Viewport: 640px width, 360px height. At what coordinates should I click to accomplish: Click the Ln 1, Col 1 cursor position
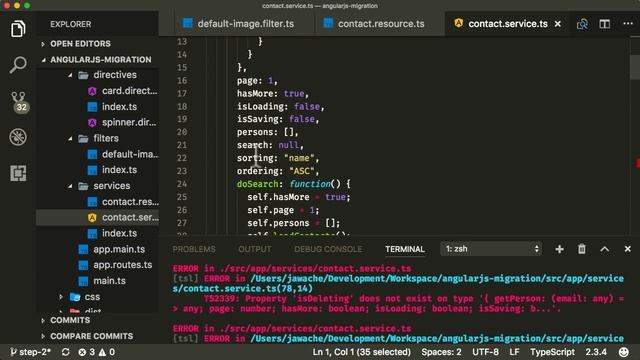coord(362,352)
